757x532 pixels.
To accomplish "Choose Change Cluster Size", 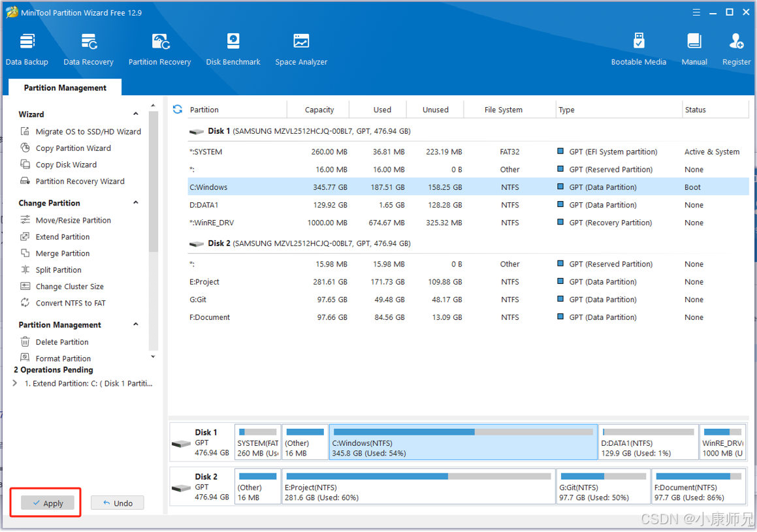I will [62, 287].
